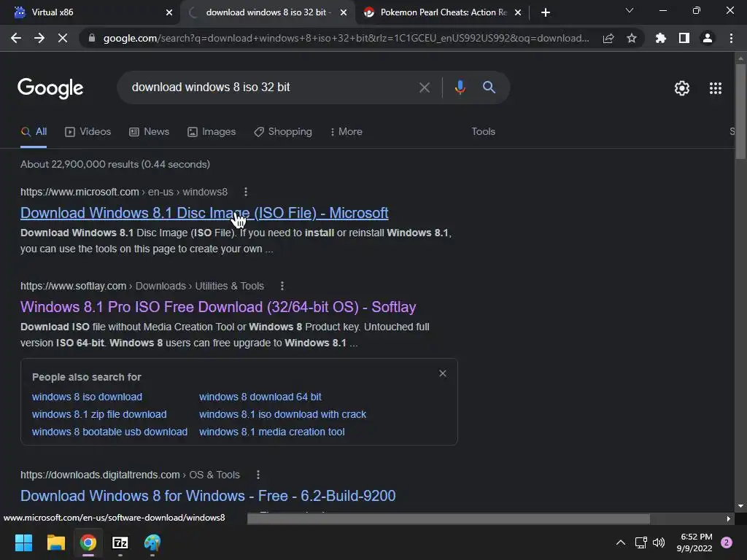Screen dimensions: 747x560
Task: Clear the Google search box text
Action: (x=424, y=87)
